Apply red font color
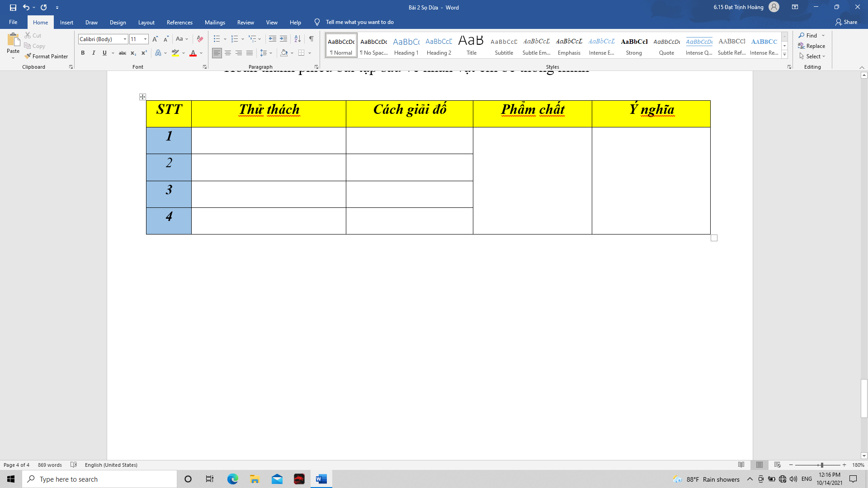This screenshot has height=488, width=868. pyautogui.click(x=193, y=53)
